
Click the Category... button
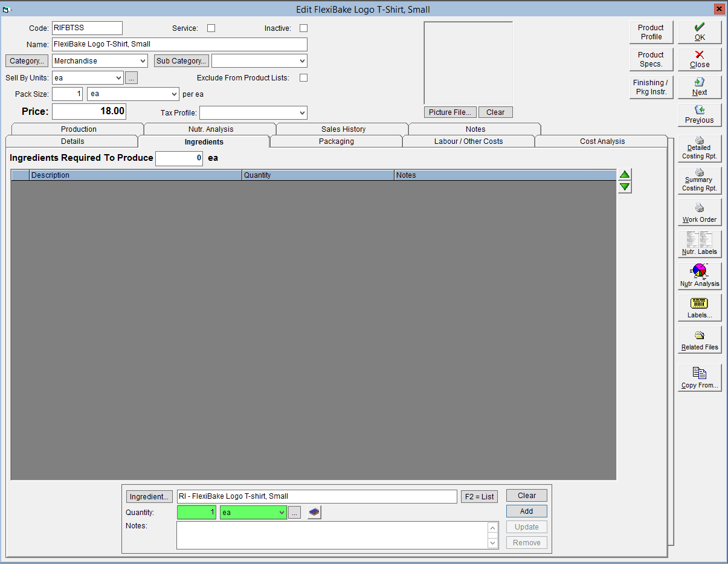click(27, 61)
